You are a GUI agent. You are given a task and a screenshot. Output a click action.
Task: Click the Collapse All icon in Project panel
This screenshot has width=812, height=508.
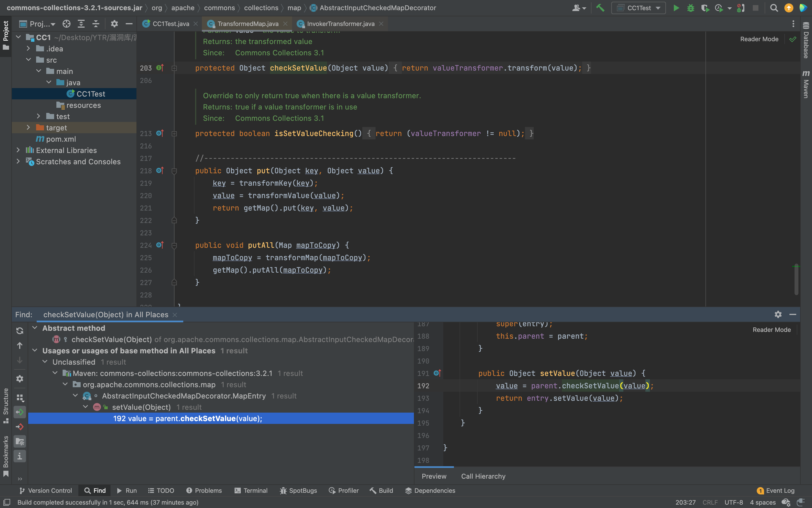[96, 23]
